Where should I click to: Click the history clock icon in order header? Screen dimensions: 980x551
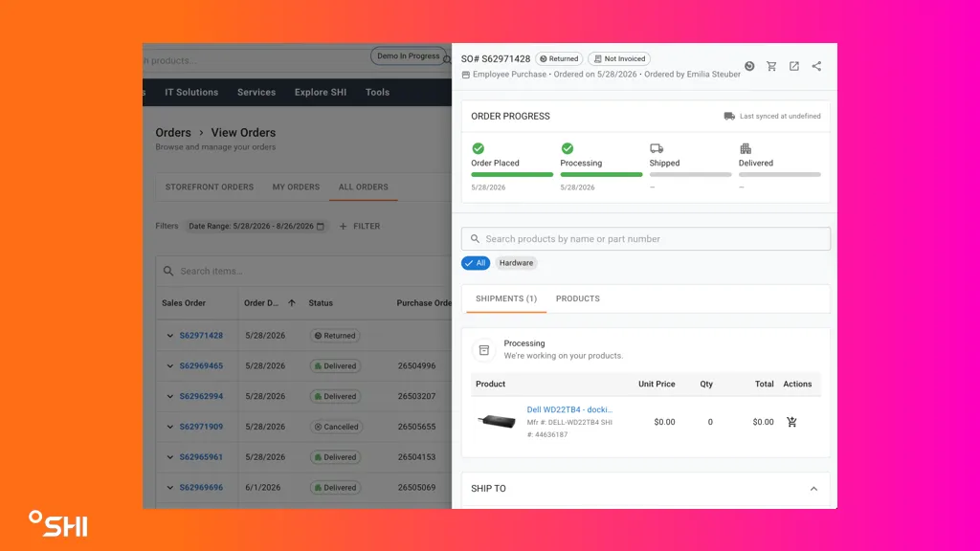click(x=749, y=66)
